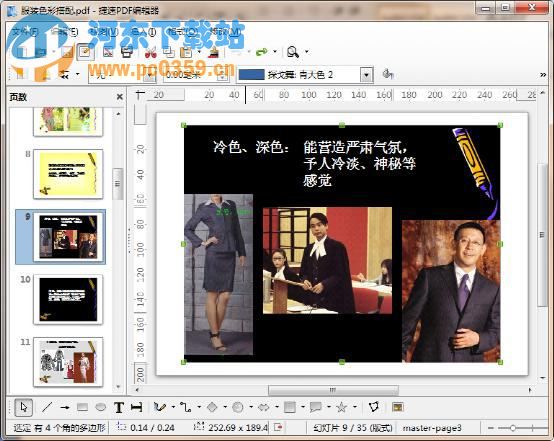Open page 11 thumbnail

[x=68, y=361]
